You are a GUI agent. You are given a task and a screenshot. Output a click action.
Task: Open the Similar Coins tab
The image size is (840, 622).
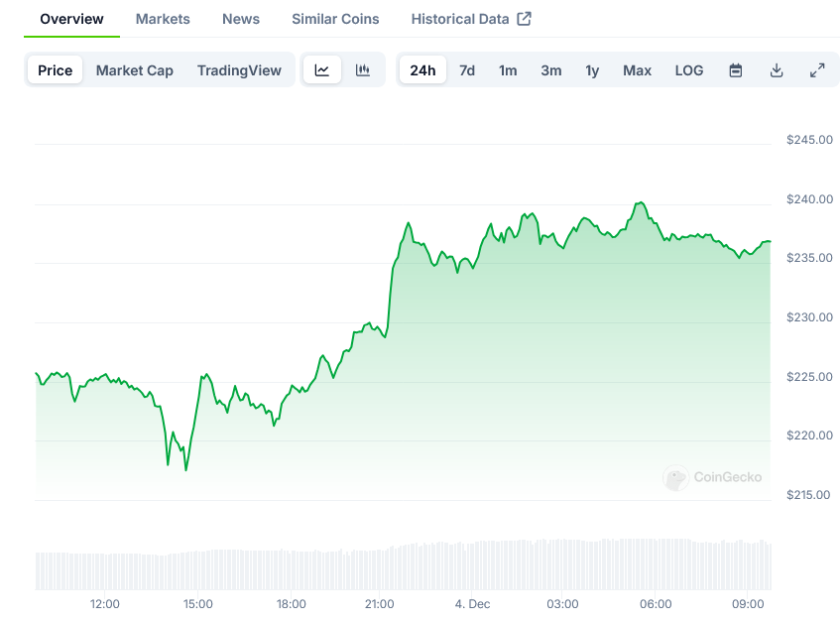pos(335,19)
